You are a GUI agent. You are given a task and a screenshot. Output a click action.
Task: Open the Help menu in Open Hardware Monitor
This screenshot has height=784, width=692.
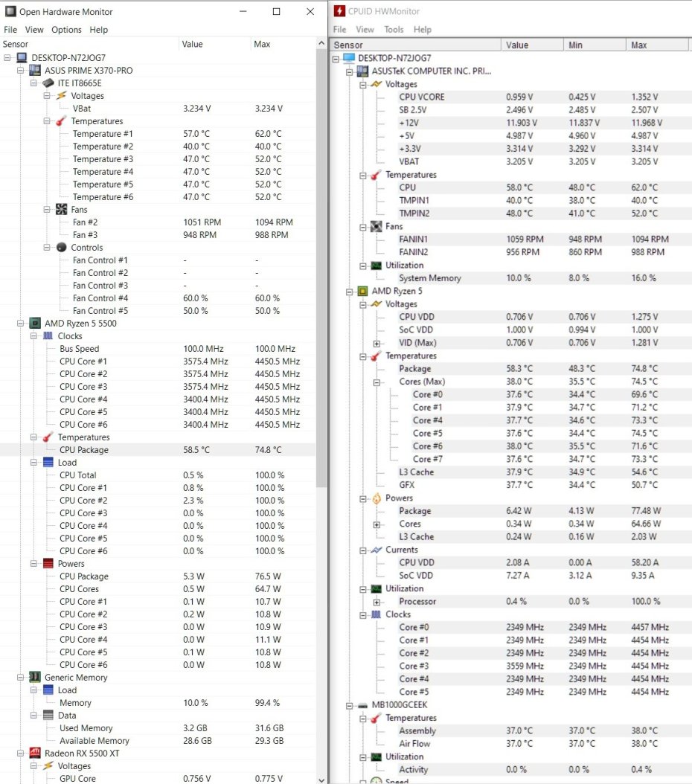click(x=98, y=30)
